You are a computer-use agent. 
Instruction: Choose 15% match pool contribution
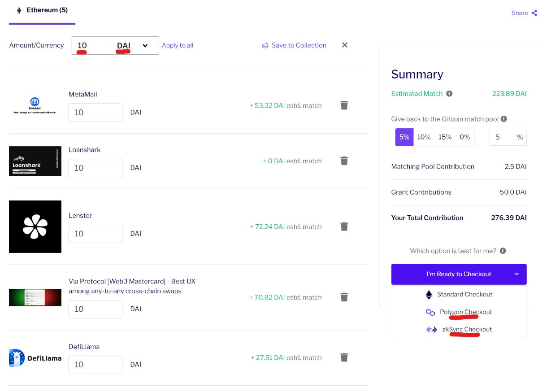pos(445,137)
